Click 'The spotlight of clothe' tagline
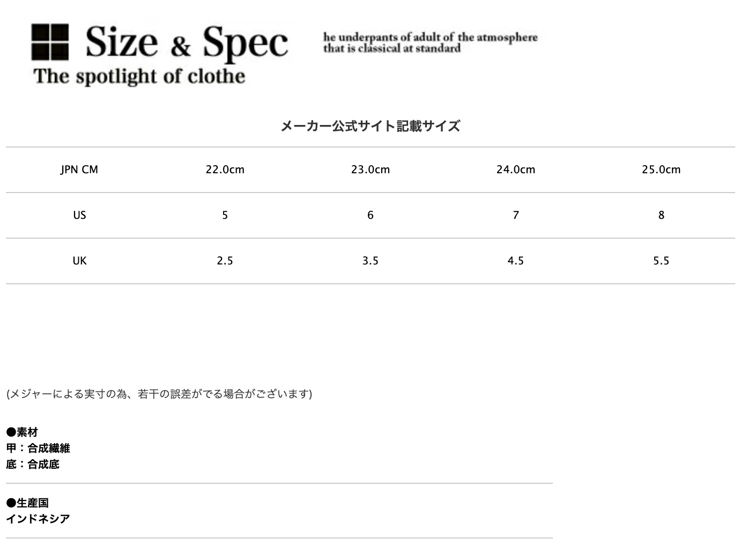The image size is (740, 560). (x=139, y=76)
